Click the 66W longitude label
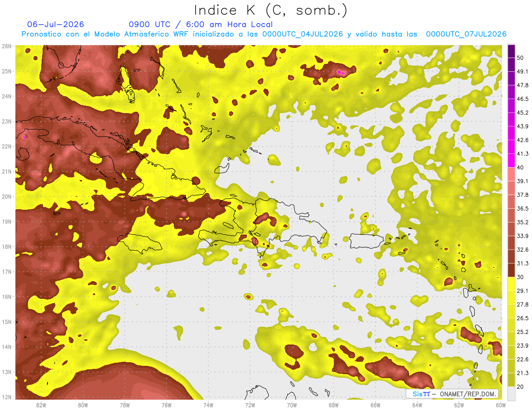Screen dimensions: 532x411 point(375,405)
